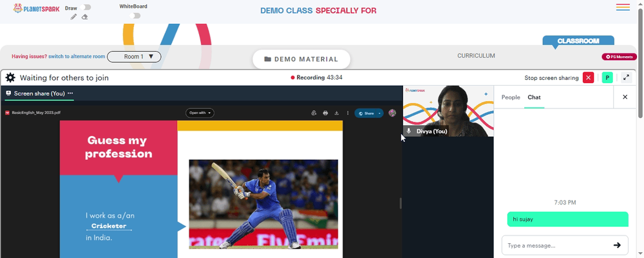Screen dimensions: 644x258
Task: Click the red PDF file icon
Action: tap(7, 112)
